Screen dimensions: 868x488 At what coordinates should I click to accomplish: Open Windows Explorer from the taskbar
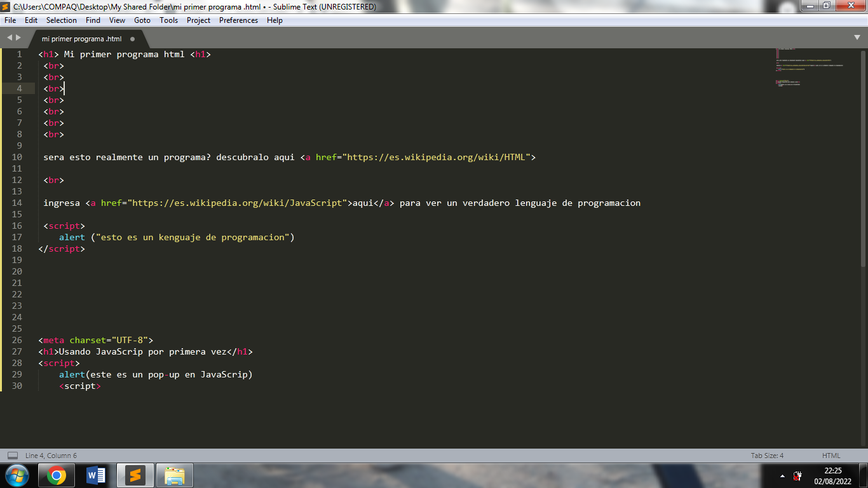pyautogui.click(x=175, y=475)
